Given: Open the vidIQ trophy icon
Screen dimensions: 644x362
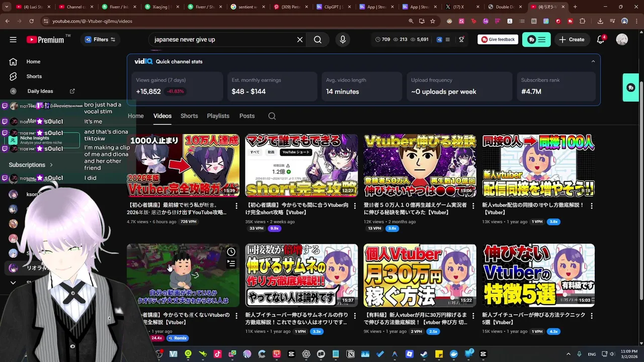Looking at the screenshot, I should point(461,40).
